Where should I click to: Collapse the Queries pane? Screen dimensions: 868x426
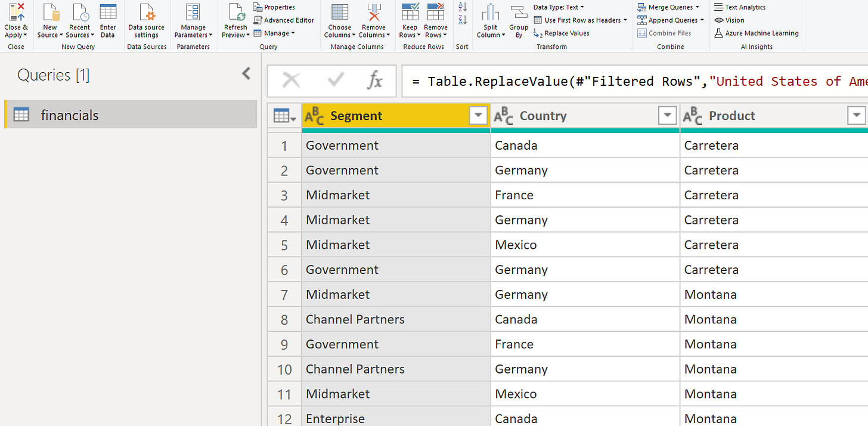point(246,73)
